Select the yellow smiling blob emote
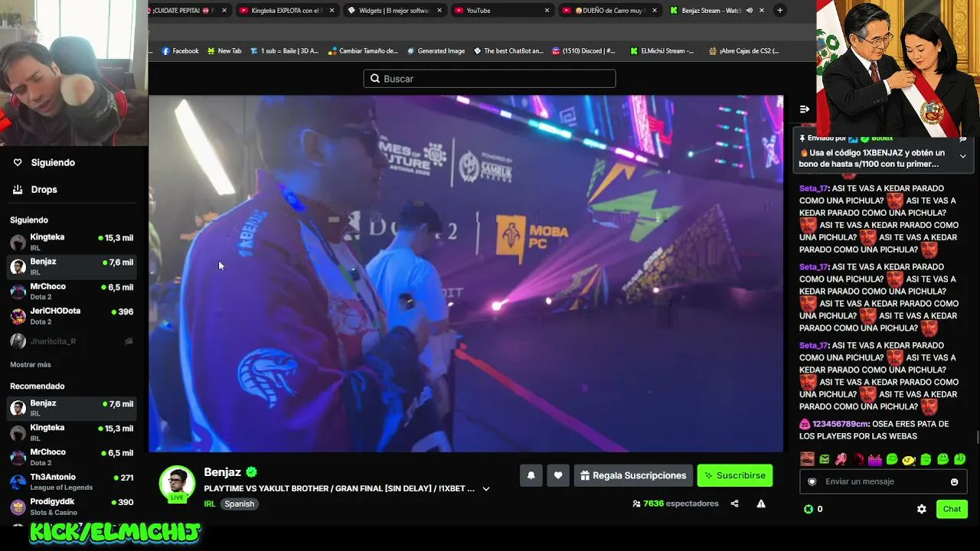Viewport: 980px width, 551px height. pos(909,459)
